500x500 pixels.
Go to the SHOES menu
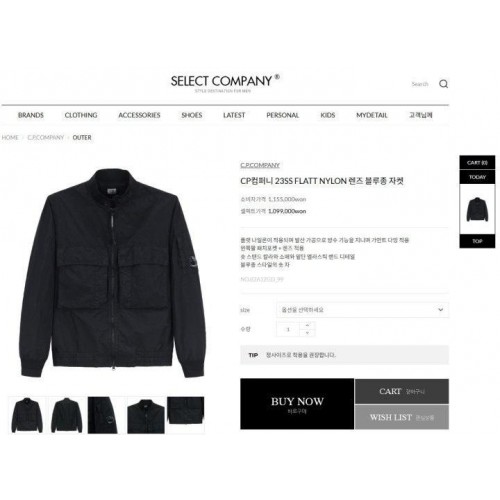(192, 115)
